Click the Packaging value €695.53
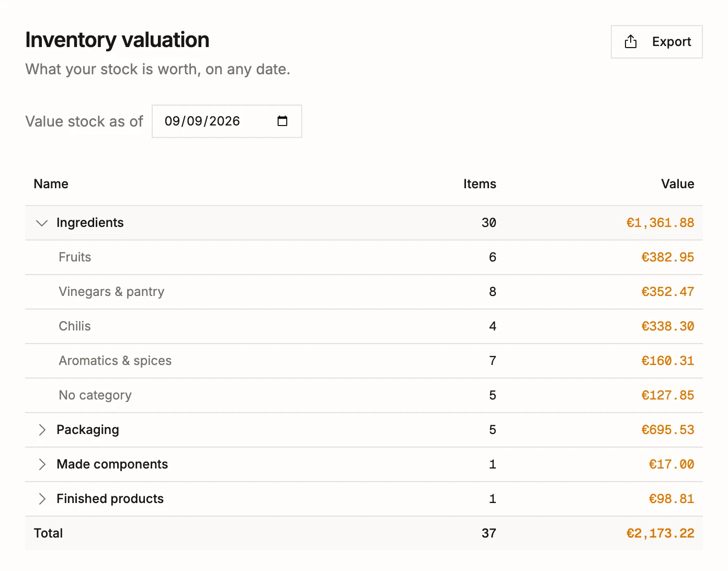 (x=668, y=430)
